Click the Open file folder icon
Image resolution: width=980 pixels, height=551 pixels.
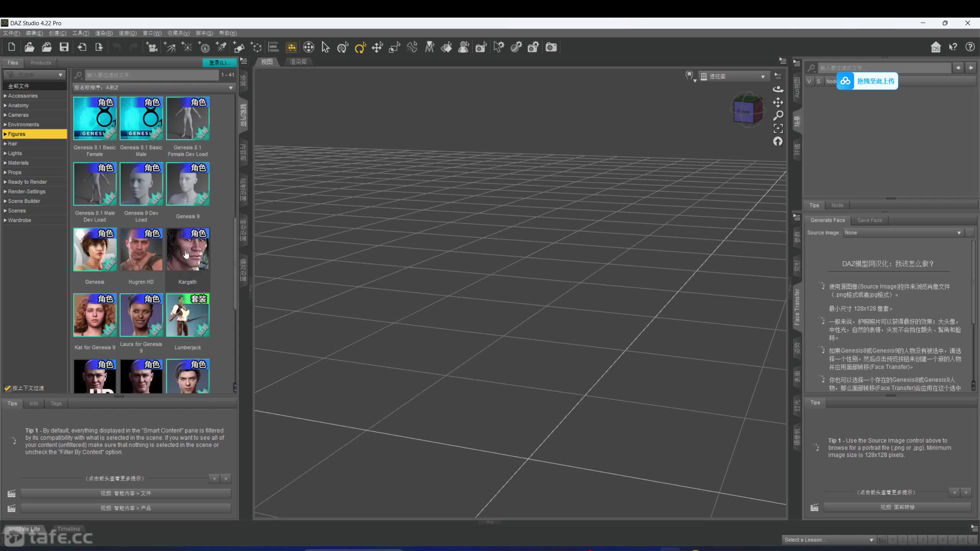click(x=29, y=47)
